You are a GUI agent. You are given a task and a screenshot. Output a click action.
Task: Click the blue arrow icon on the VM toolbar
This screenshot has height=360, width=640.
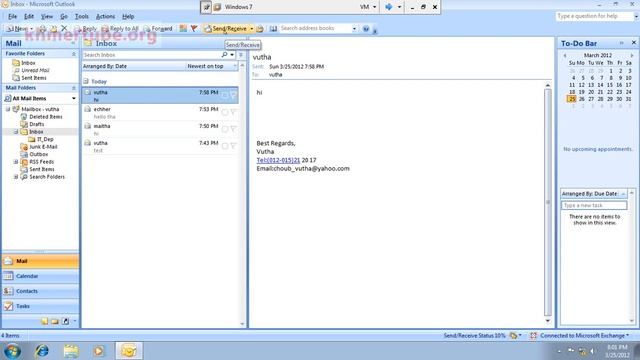(x=389, y=7)
